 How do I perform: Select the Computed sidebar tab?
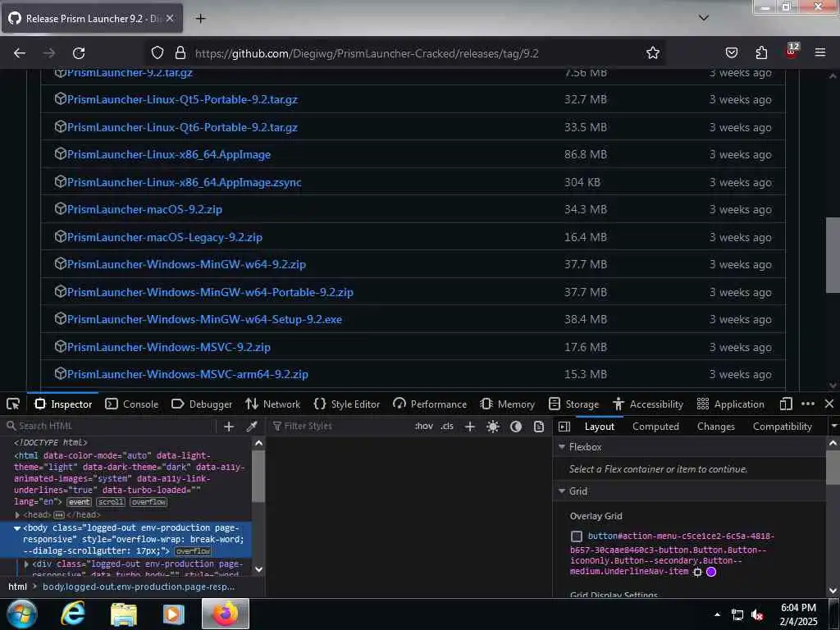655,427
